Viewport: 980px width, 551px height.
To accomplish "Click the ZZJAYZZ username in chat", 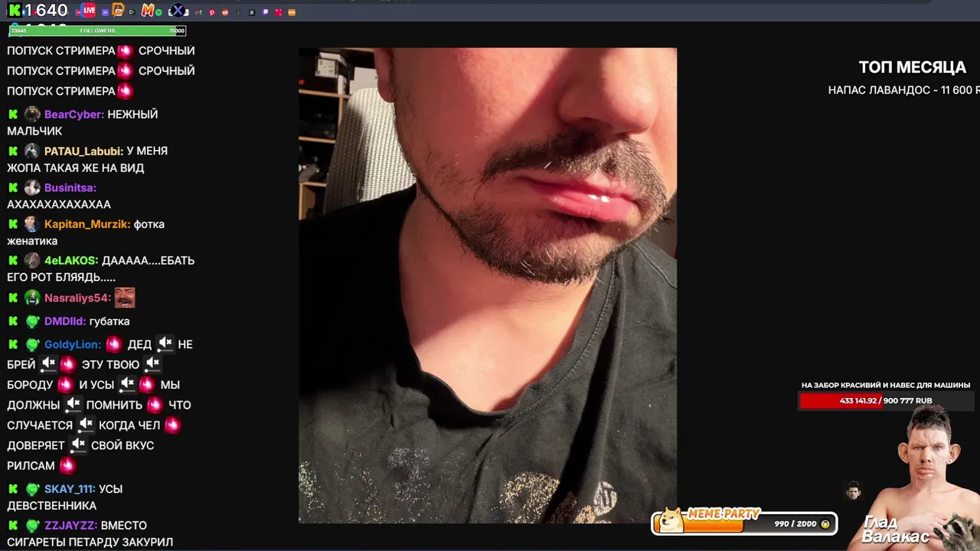I will click(70, 526).
